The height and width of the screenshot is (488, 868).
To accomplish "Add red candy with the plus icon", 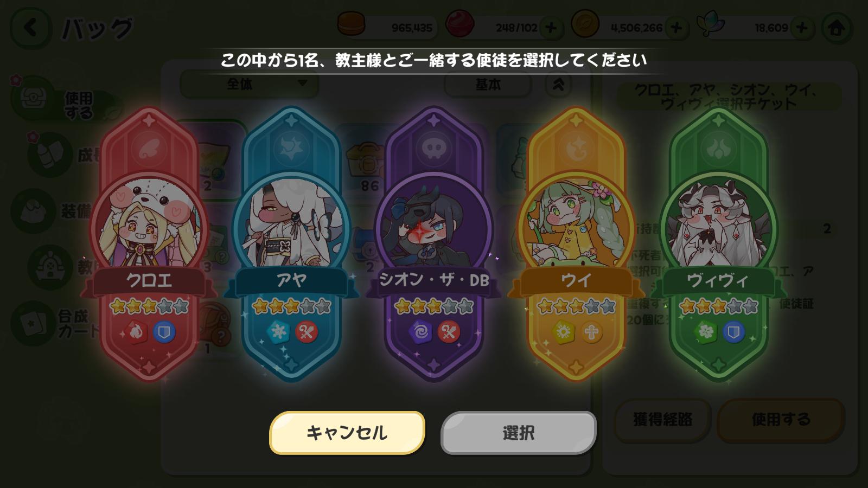I will pyautogui.click(x=551, y=28).
